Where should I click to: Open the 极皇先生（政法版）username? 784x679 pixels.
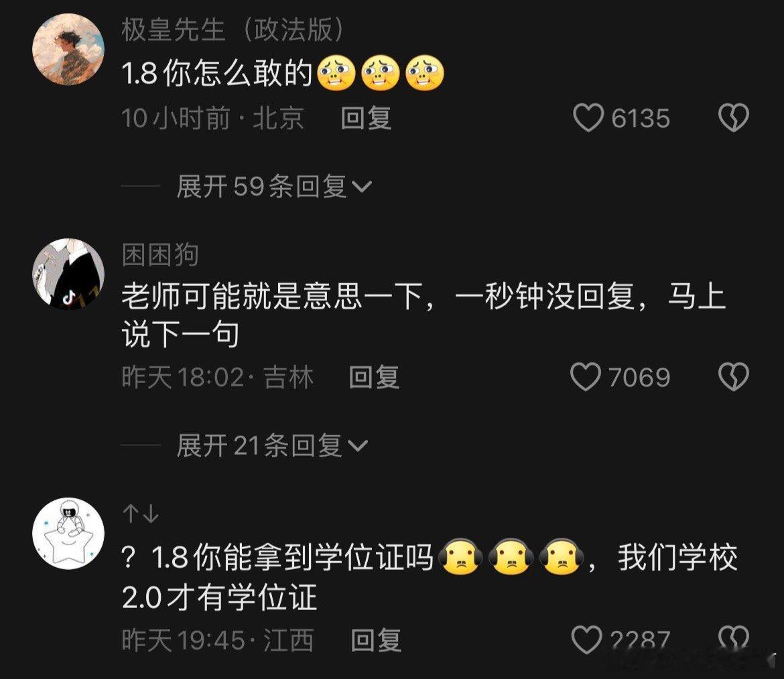[x=233, y=30]
